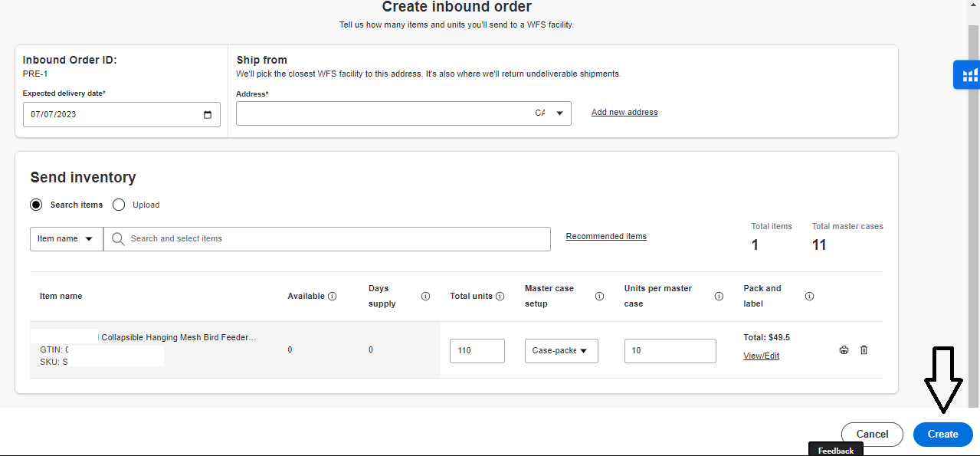Open the blue analytics chart widget
This screenshot has width=980, height=456.
click(969, 75)
